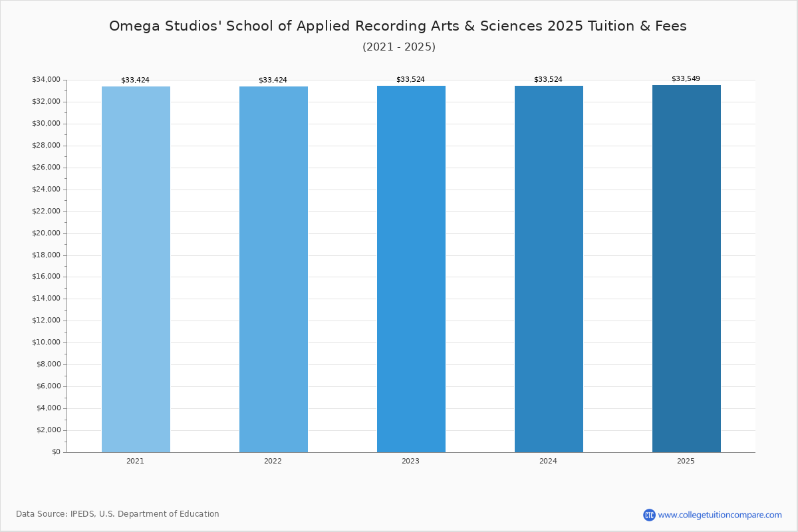This screenshot has height=532, width=798.
Task: Click the 2025 x-axis label
Action: click(x=686, y=461)
